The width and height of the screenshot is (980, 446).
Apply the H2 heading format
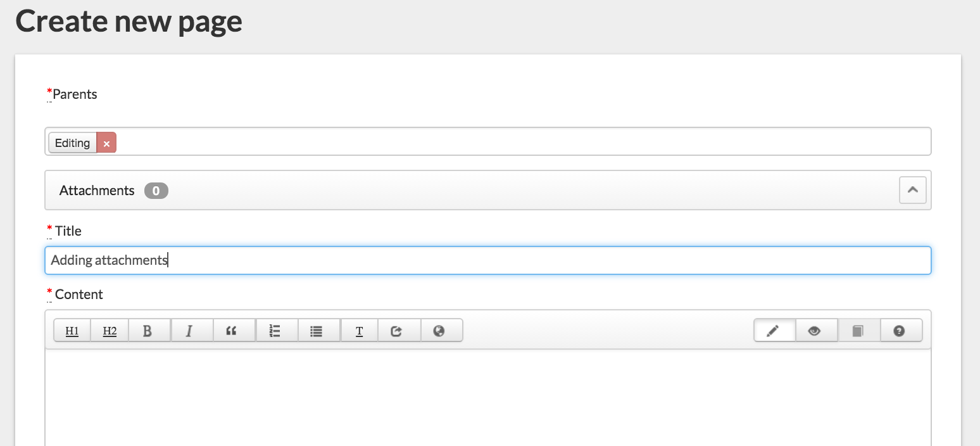click(x=110, y=331)
